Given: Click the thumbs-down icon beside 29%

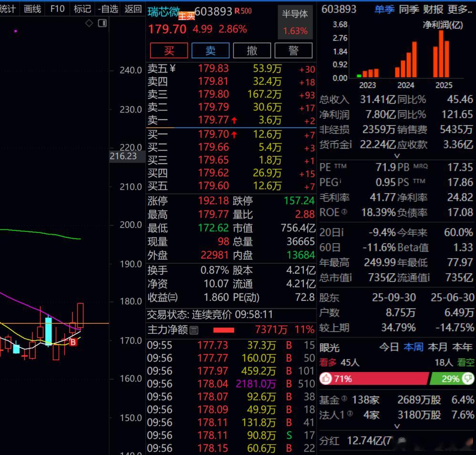Looking at the screenshot, I should pyautogui.click(x=467, y=379).
